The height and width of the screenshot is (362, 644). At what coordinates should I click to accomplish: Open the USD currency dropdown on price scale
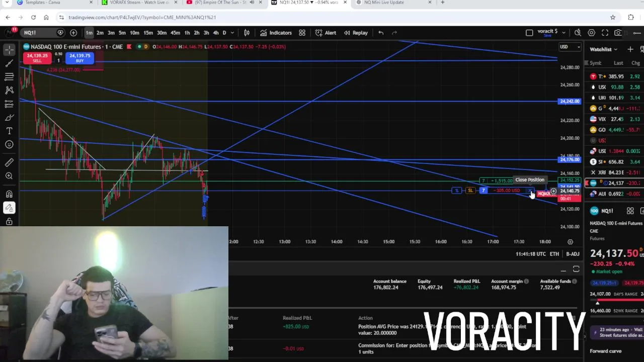(x=570, y=47)
